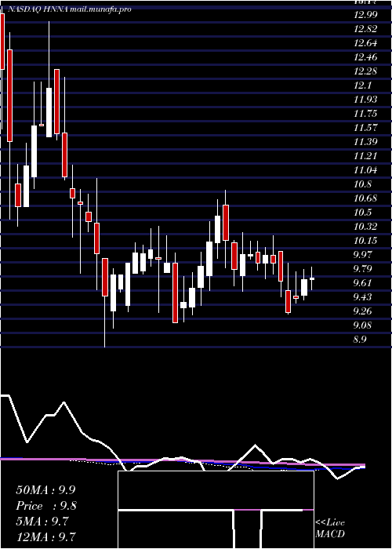This screenshot has width=392, height=549.
Task: Select the 10.15 price axis label
Action: click(365, 241)
